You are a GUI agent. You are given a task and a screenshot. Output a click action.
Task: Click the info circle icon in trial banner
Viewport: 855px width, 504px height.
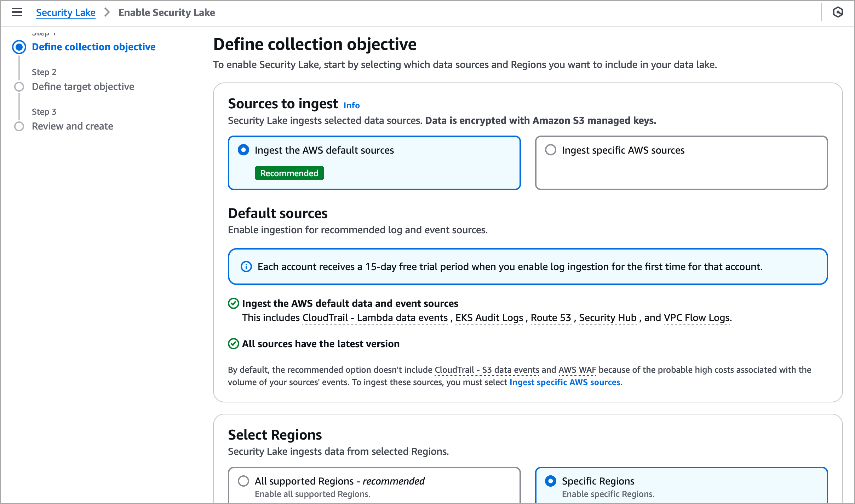click(246, 267)
